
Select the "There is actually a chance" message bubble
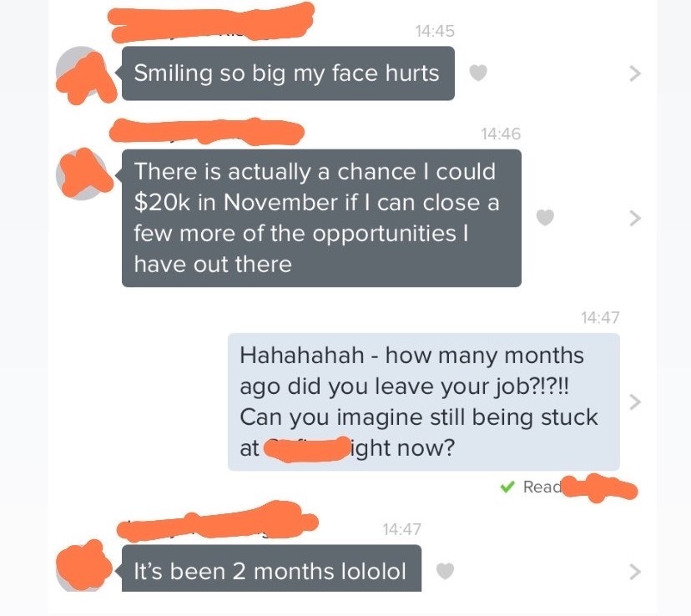[x=321, y=218]
